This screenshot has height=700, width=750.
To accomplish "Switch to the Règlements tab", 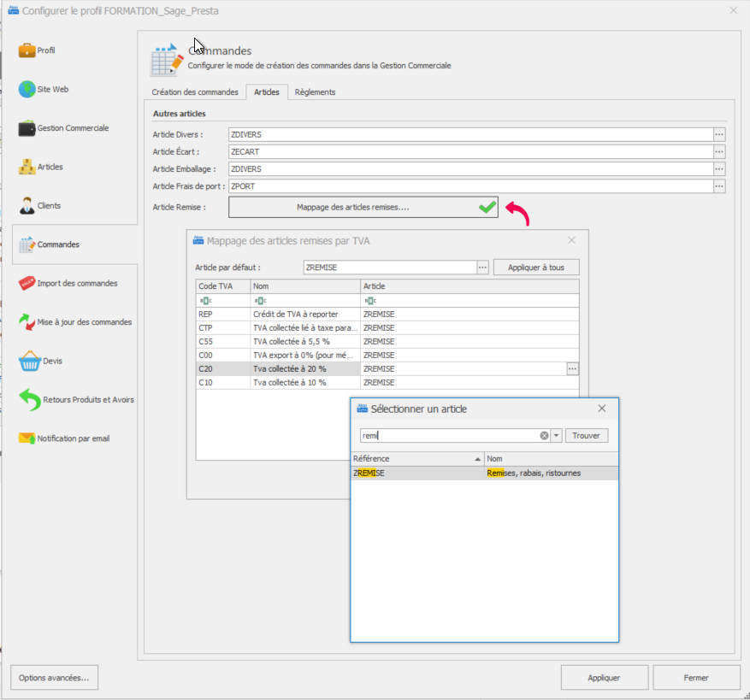I will (x=315, y=92).
